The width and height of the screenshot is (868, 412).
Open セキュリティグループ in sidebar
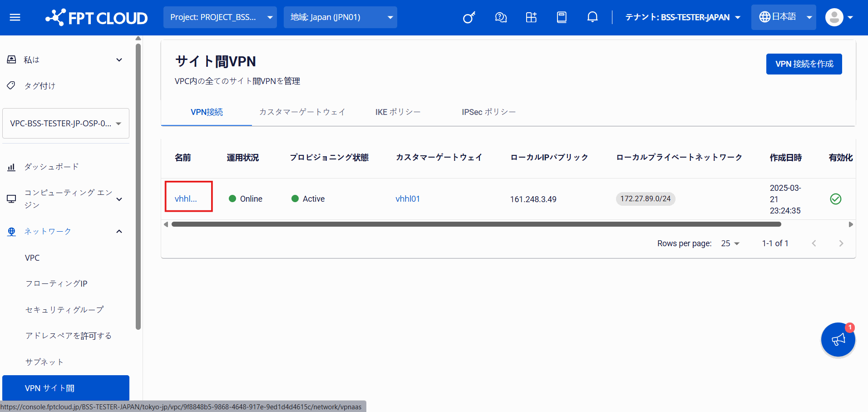[64, 309]
